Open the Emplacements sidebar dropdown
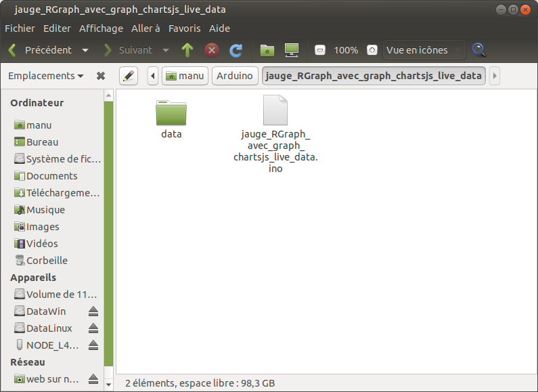Image resolution: width=538 pixels, height=392 pixels. click(45, 76)
